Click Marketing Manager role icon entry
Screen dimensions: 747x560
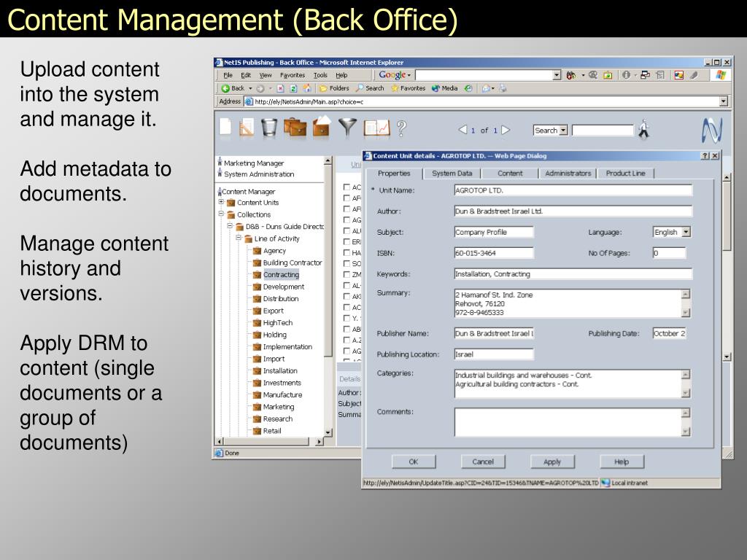[251, 163]
